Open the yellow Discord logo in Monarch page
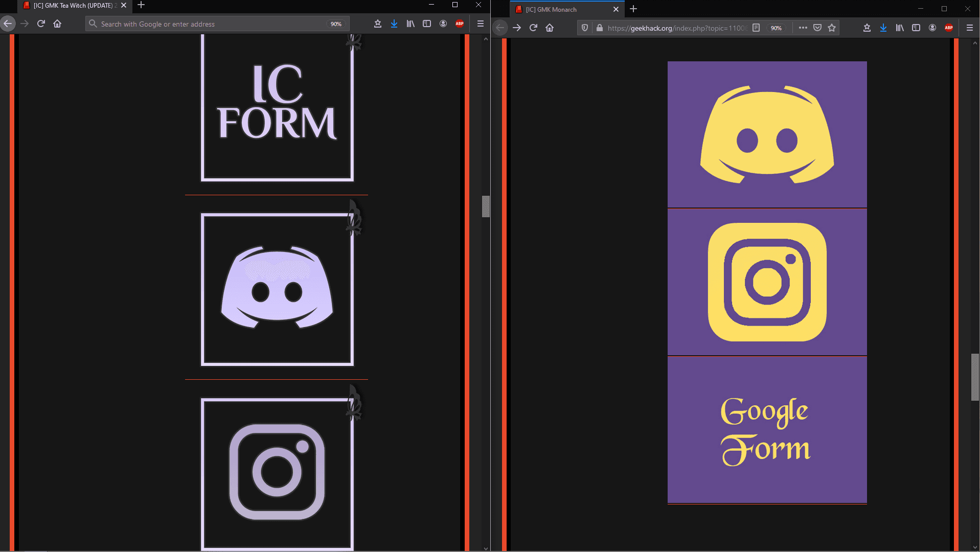 [767, 135]
